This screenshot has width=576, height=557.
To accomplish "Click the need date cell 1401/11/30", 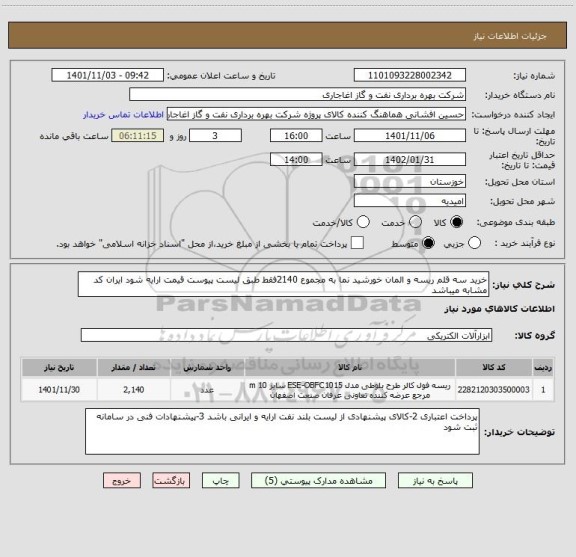I will pos(59,390).
